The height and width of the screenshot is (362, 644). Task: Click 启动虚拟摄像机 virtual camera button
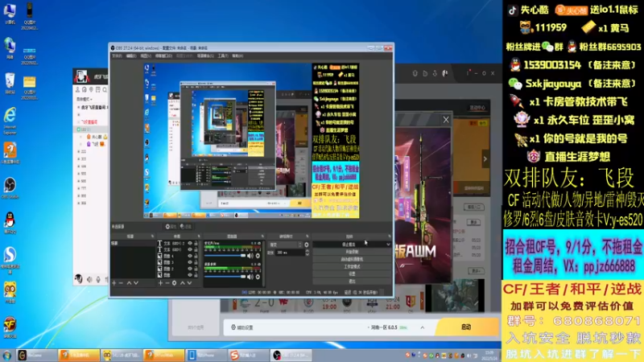[x=352, y=259]
